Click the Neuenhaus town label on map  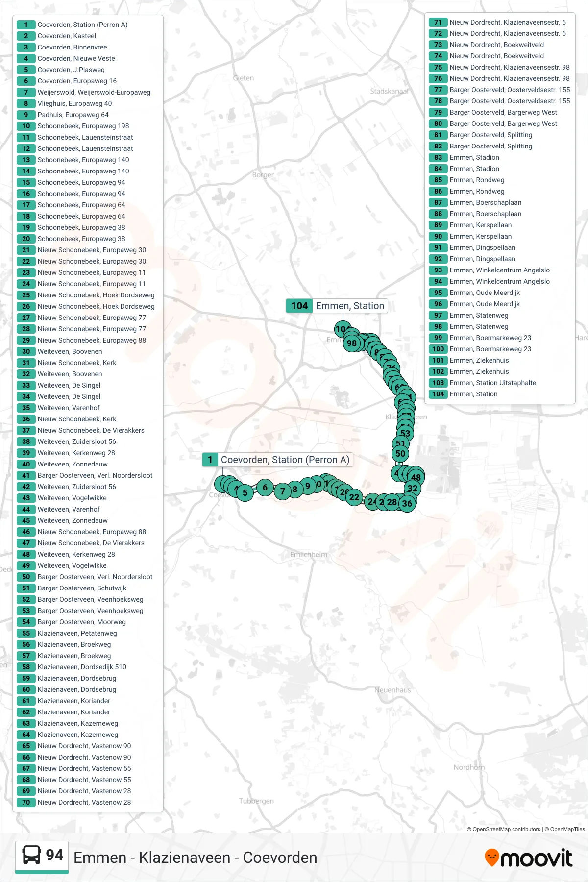point(393,690)
